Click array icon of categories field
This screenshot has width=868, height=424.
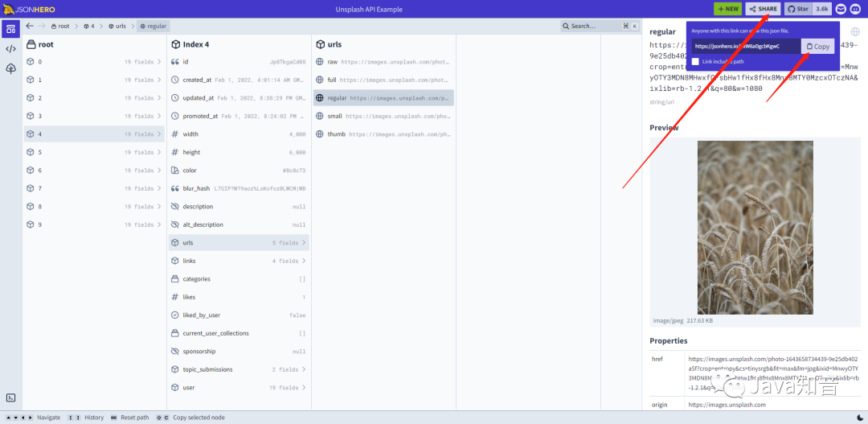pyautogui.click(x=175, y=279)
